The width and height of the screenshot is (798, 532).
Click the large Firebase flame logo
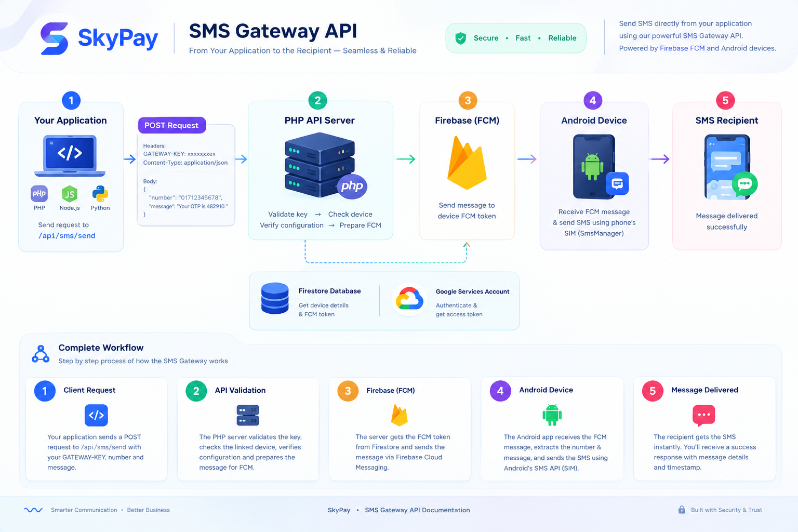pyautogui.click(x=467, y=162)
